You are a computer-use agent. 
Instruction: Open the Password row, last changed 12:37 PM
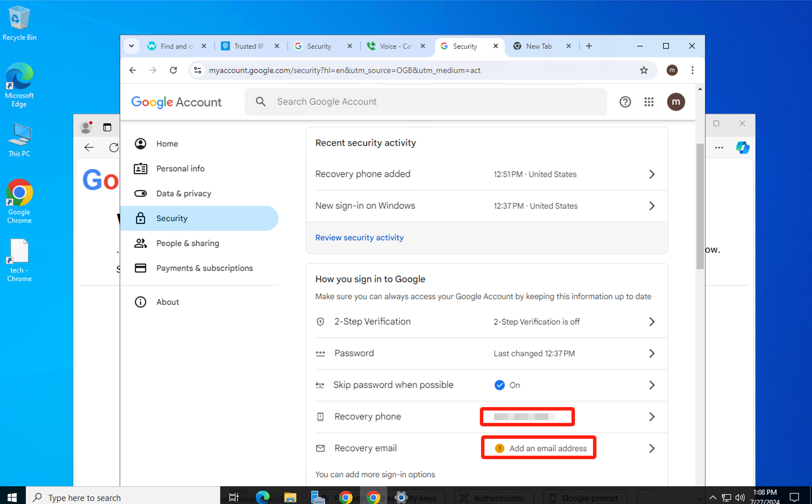point(487,354)
